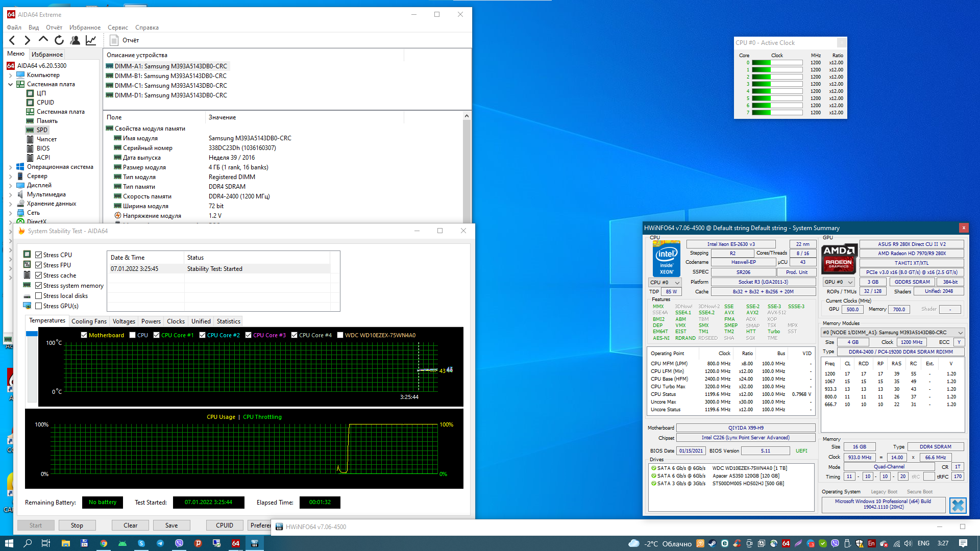Viewport: 980px width, 551px height.
Task: Enable Stress local disks checkbox
Action: 38,296
